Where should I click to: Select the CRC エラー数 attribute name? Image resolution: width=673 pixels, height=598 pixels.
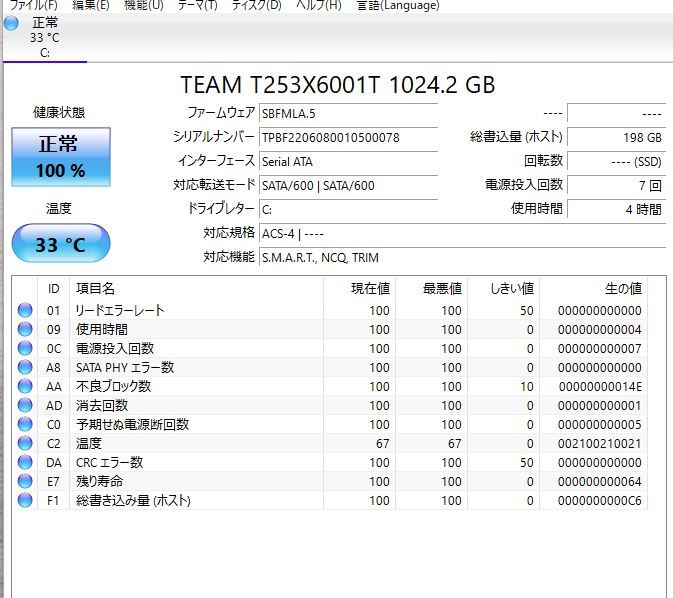(x=109, y=462)
